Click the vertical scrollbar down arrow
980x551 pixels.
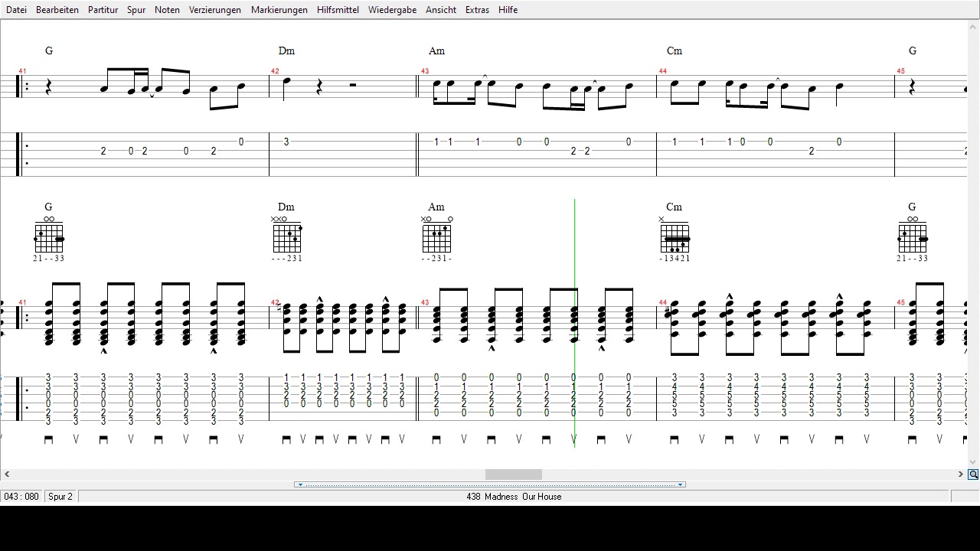pyautogui.click(x=973, y=462)
